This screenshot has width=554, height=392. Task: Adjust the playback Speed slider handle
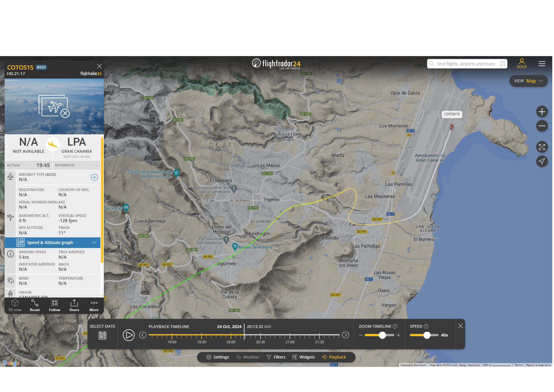coord(427,335)
